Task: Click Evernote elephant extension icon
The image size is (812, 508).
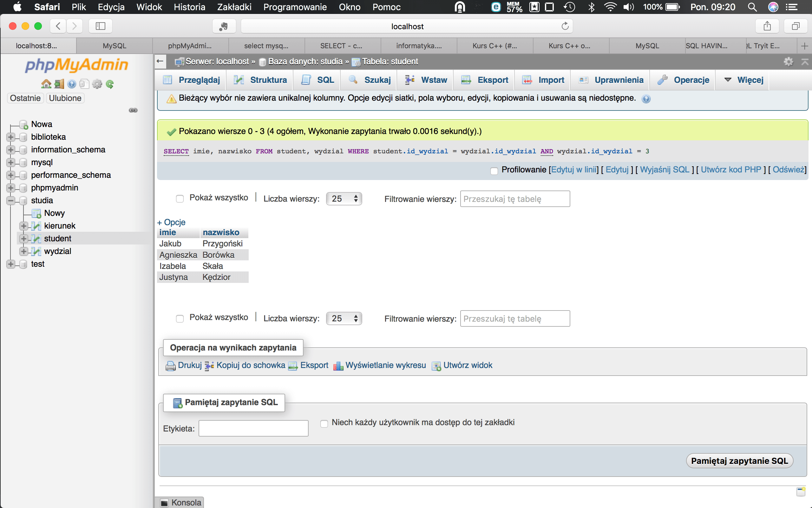Action: coord(224,26)
